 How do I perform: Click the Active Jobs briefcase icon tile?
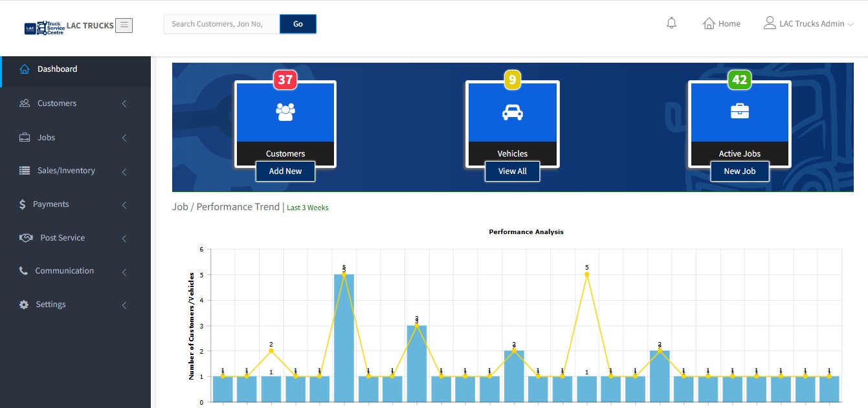click(739, 113)
